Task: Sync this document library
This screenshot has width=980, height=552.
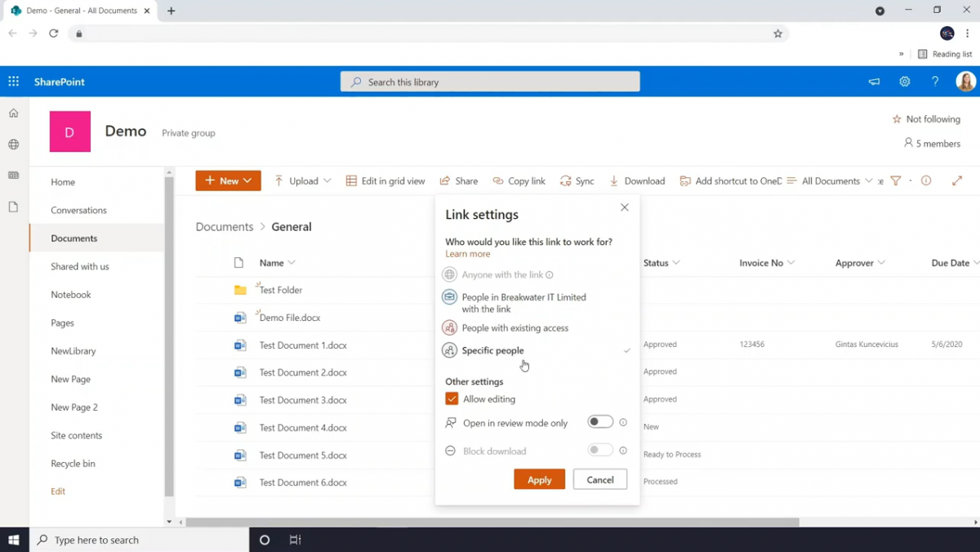Action: tap(577, 180)
